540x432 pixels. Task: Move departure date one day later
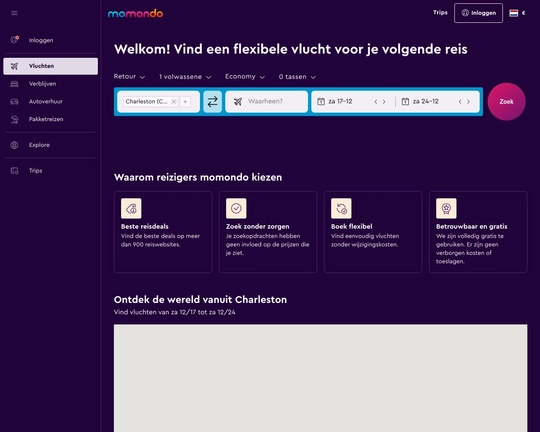pyautogui.click(x=384, y=102)
